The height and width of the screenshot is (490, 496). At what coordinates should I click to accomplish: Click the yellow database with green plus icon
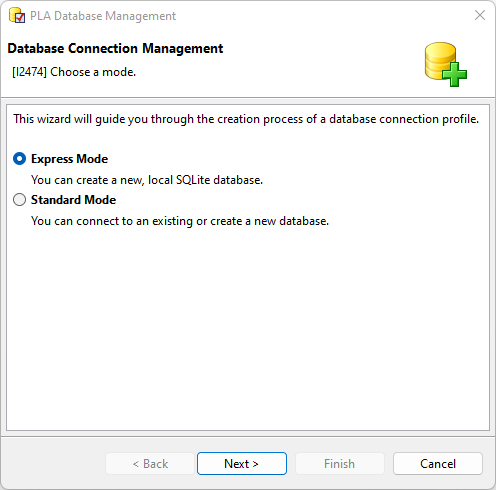pos(446,64)
